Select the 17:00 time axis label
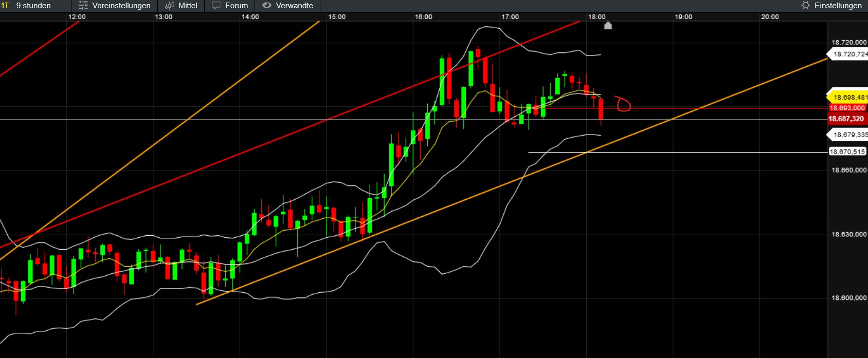This screenshot has width=868, height=358. (510, 17)
